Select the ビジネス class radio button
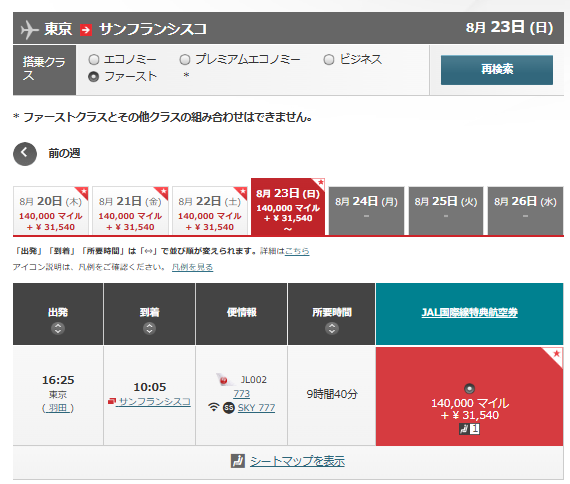The width and height of the screenshot is (570, 484). 329,59
